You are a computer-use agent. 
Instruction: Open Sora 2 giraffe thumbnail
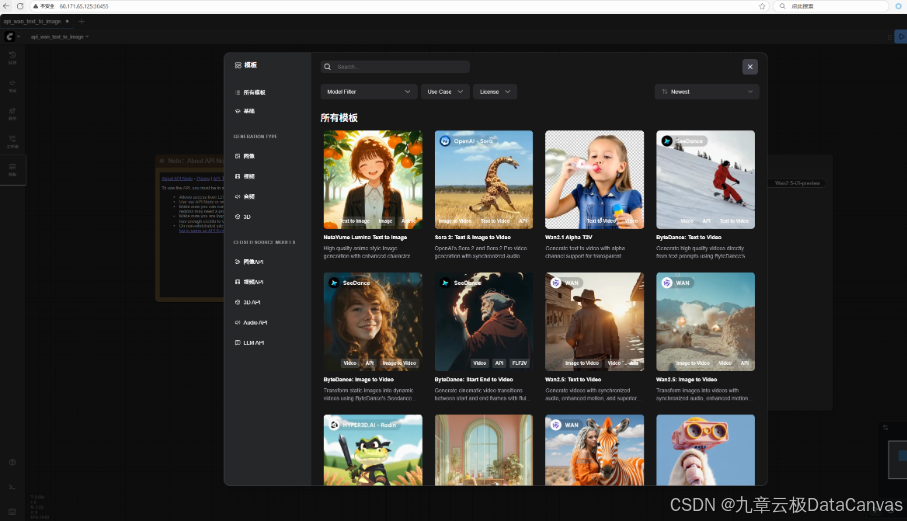[x=484, y=179]
